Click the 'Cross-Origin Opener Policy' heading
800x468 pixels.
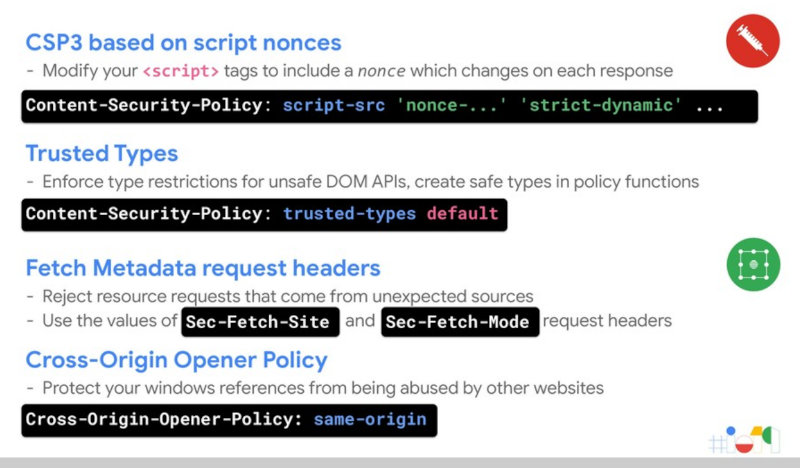(x=176, y=359)
